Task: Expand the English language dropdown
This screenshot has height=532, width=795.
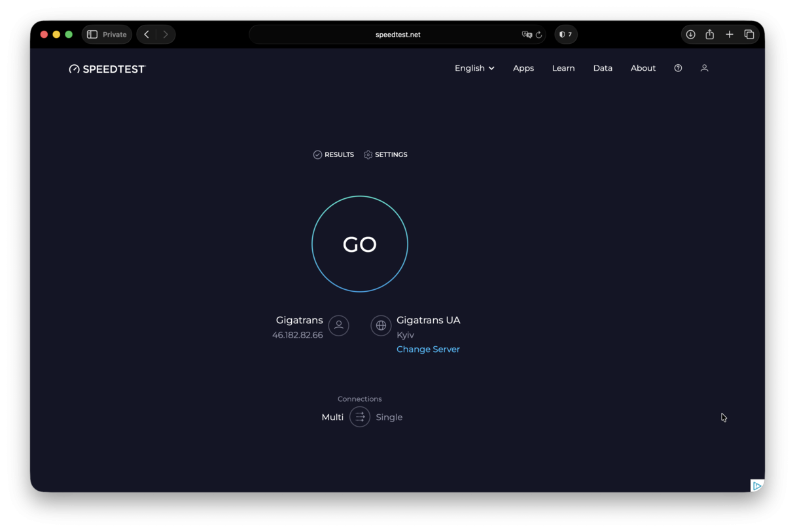Action: [x=474, y=67]
